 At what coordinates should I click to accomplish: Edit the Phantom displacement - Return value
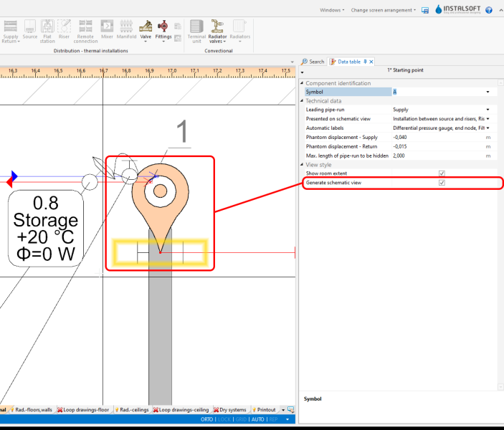point(438,146)
